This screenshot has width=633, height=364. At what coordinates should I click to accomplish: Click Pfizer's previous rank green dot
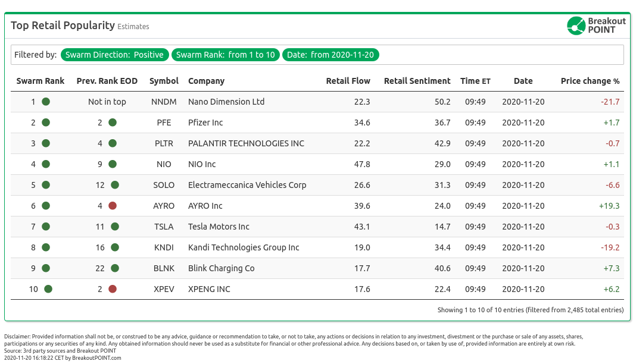113,123
